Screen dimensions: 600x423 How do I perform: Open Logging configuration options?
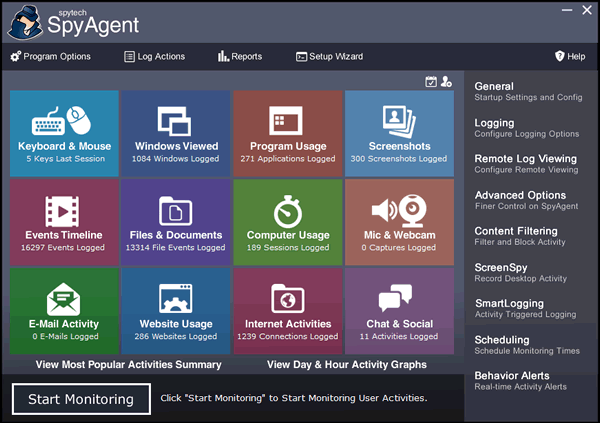click(x=527, y=128)
